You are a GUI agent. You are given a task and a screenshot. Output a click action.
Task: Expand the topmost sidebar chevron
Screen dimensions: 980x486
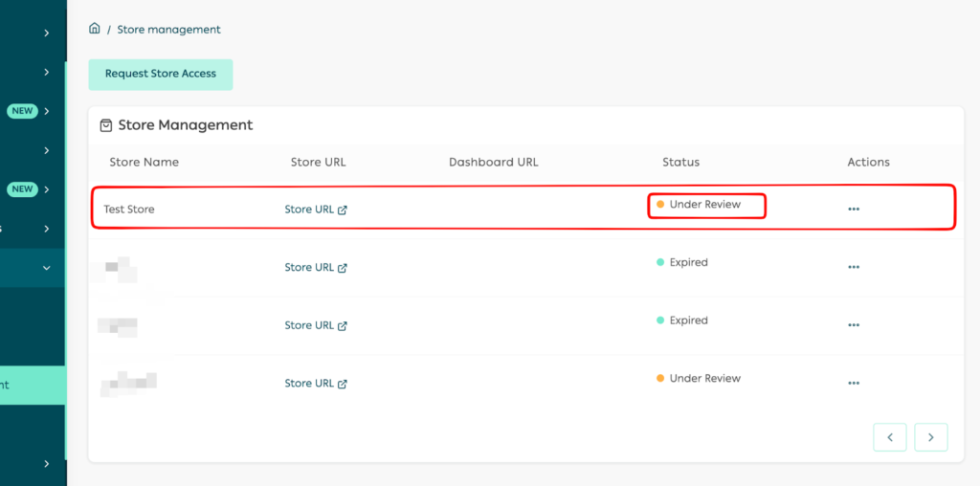47,33
